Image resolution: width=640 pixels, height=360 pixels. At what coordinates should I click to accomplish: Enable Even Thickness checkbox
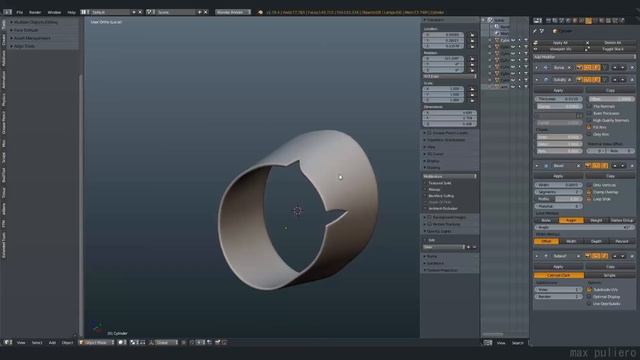point(589,113)
